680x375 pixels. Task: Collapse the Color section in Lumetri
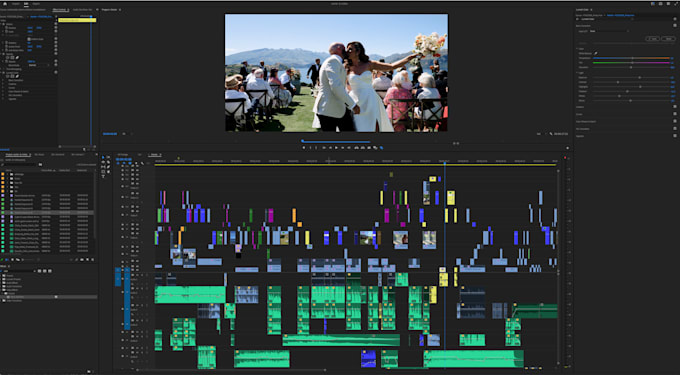click(576, 49)
